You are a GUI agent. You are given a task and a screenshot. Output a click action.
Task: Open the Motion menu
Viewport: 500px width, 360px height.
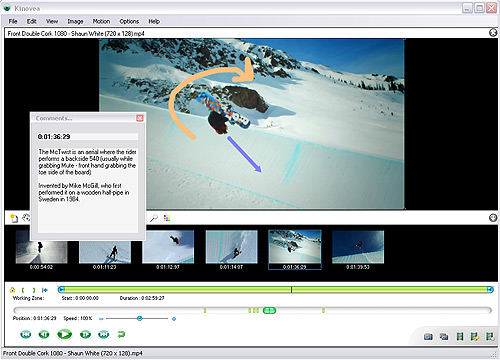pyautogui.click(x=101, y=21)
